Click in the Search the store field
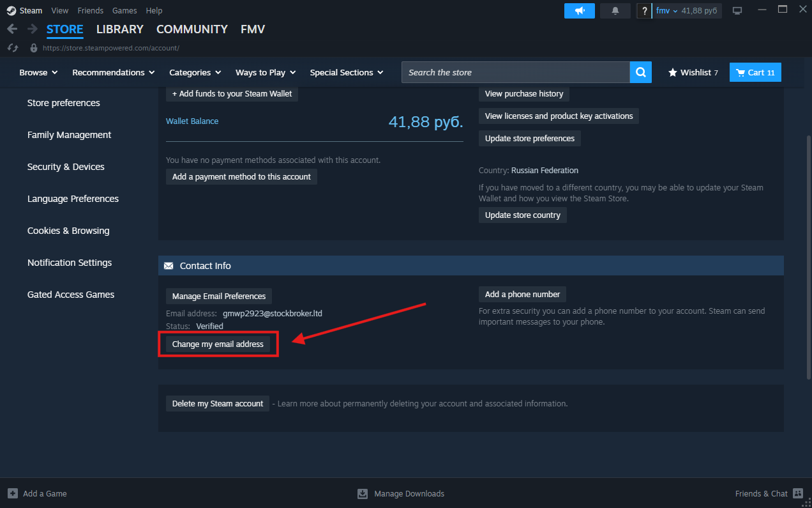812x508 pixels. [515, 72]
